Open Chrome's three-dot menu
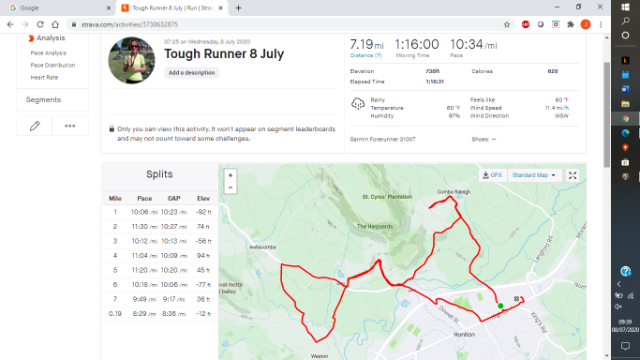The height and width of the screenshot is (360, 640). [x=601, y=24]
